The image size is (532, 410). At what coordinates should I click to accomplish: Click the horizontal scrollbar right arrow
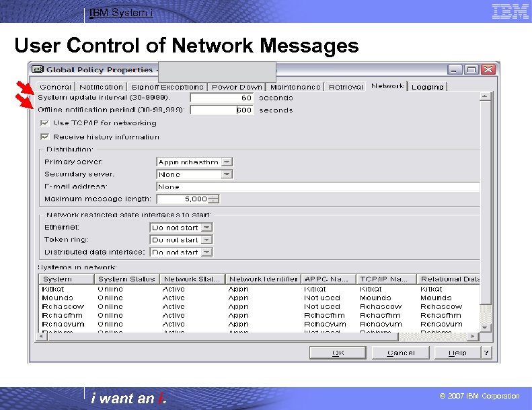click(x=473, y=337)
